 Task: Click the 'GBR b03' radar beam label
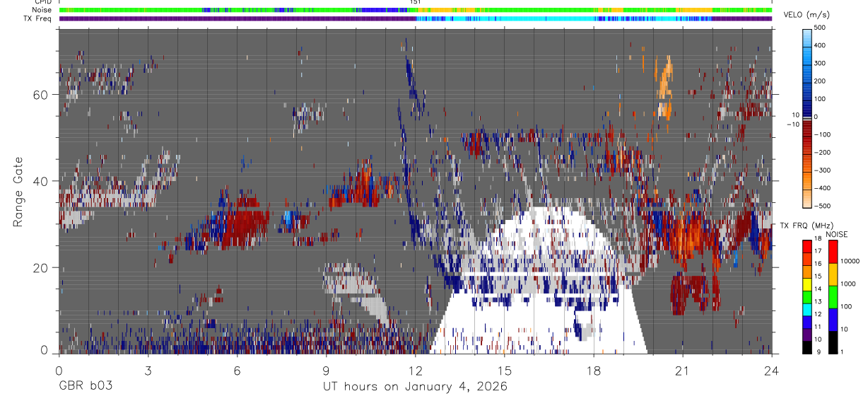tap(86, 387)
